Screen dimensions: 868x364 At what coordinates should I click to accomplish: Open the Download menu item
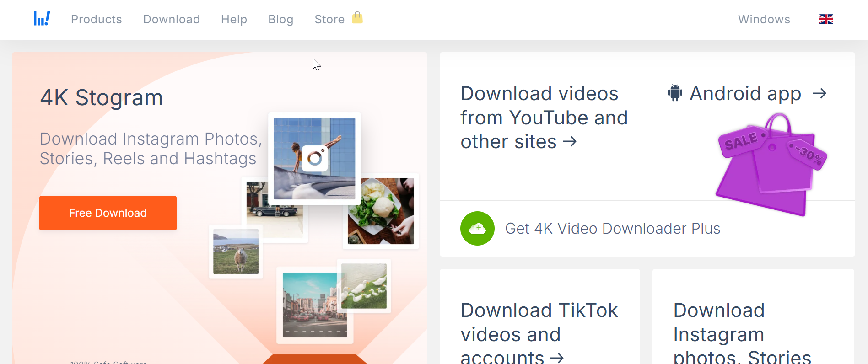172,19
